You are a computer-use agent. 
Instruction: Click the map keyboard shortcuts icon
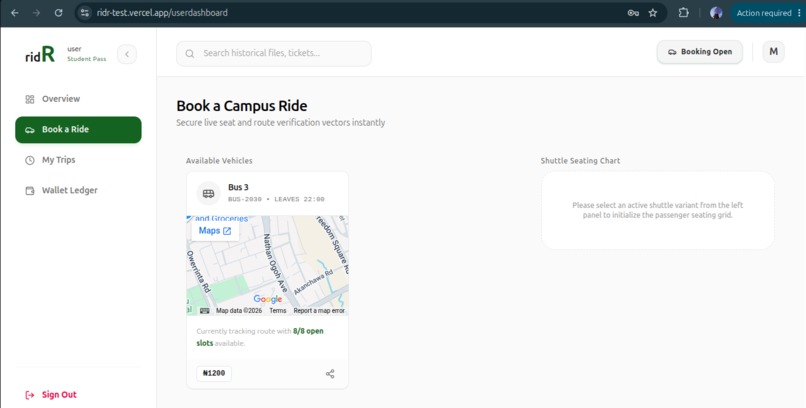pos(205,310)
